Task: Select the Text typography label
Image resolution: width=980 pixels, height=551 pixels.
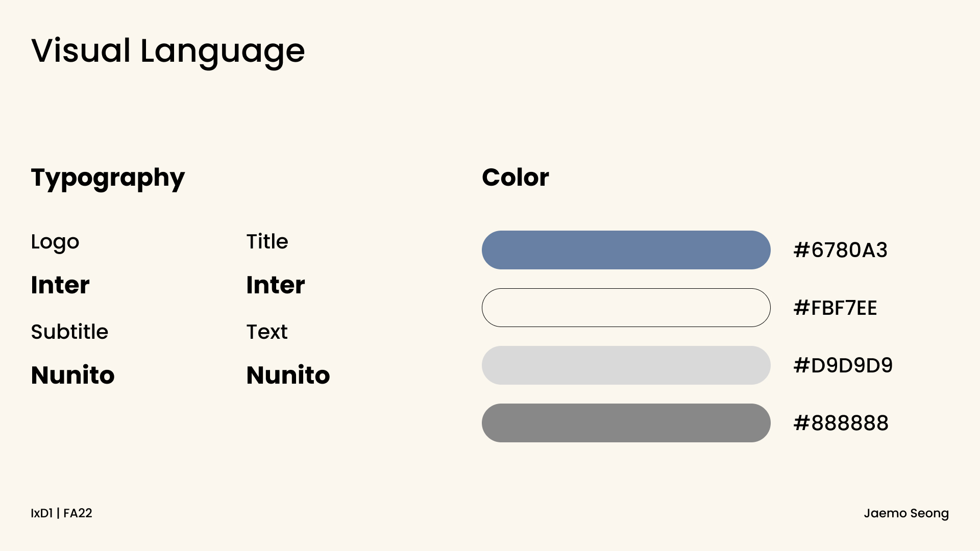Action: click(267, 332)
